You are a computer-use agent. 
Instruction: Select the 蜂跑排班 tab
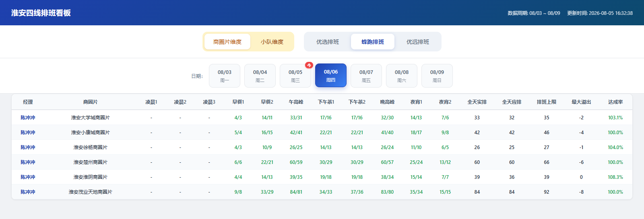(373, 42)
